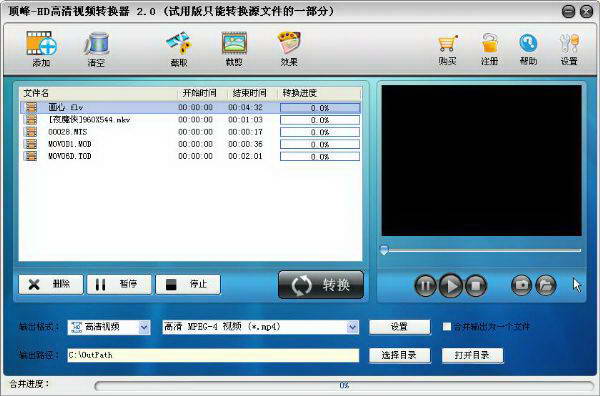Image resolution: width=600 pixels, height=396 pixels.
Task: Click end time 00:04:32
Action: point(245,108)
